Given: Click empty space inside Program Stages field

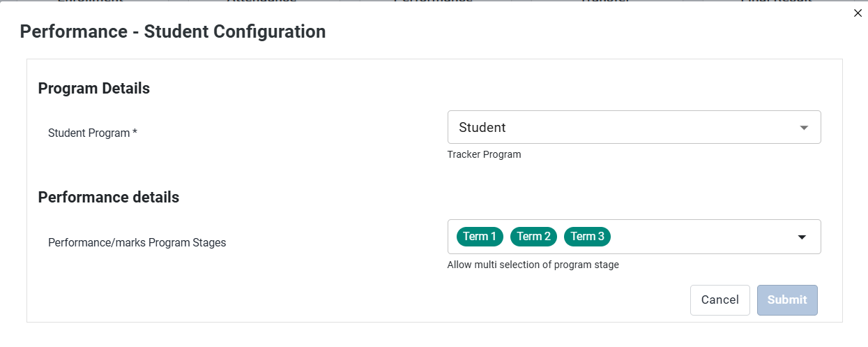Looking at the screenshot, I should (x=701, y=237).
